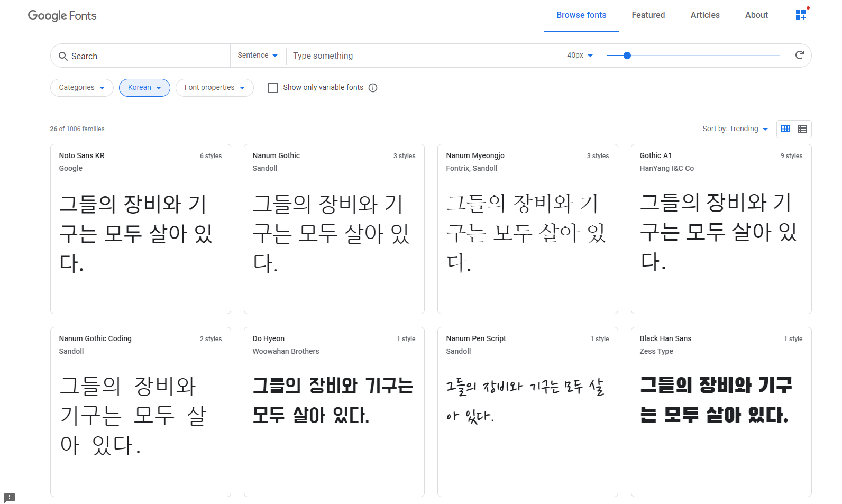Click the Google Fonts logo

click(x=62, y=15)
